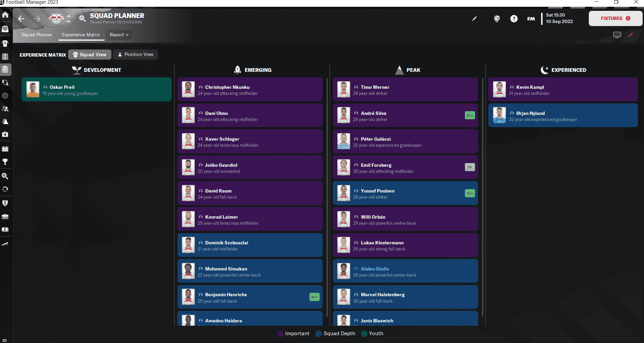Open the Home sidebar icon
The image size is (644, 343).
pos(5,15)
